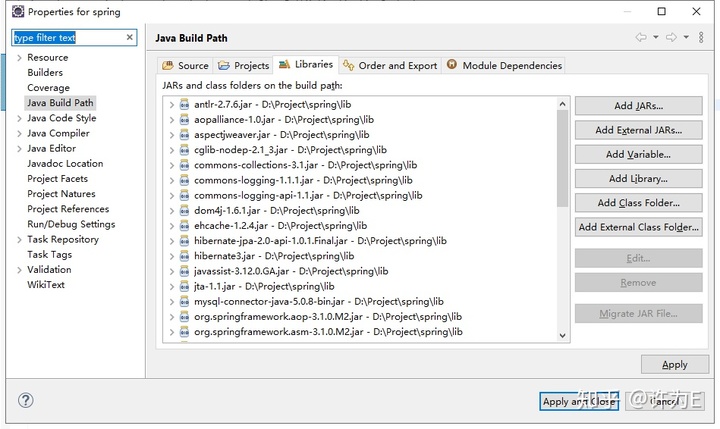Open the help question mark icon
The image size is (720, 429).
(26, 401)
